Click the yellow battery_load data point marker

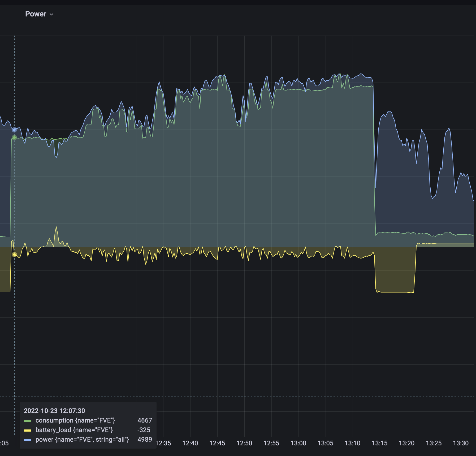tap(14, 255)
